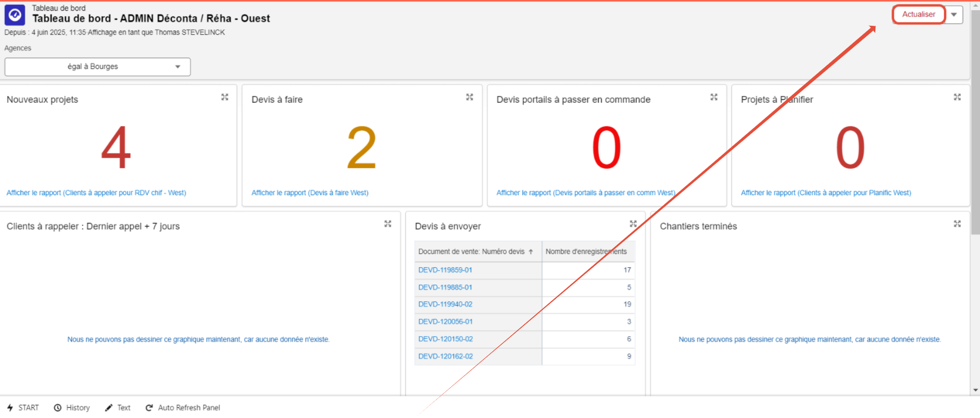Expand the Projets à Planifier widget
Viewport: 980px width, 418px height.
point(957,97)
